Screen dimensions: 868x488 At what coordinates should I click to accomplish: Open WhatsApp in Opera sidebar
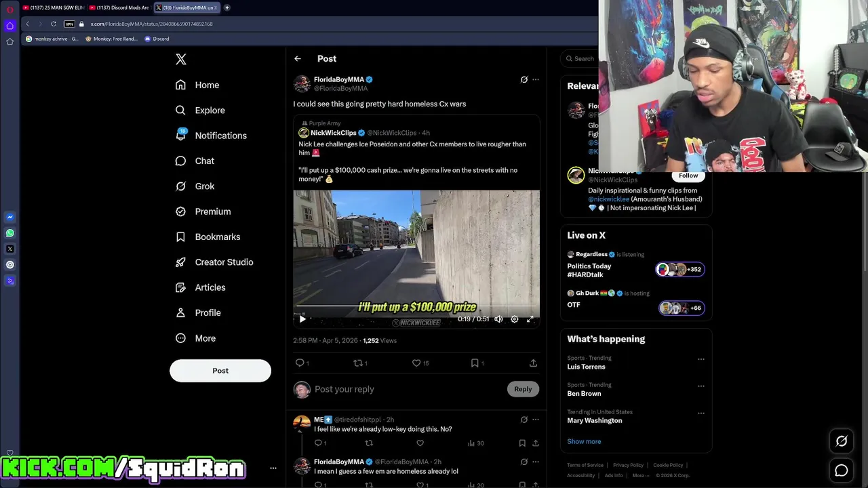click(x=10, y=233)
